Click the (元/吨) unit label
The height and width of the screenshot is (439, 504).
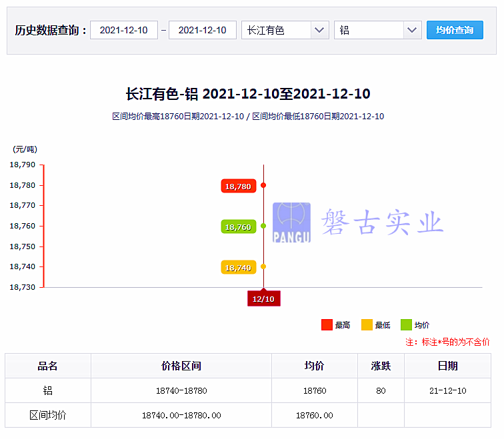pos(25,149)
